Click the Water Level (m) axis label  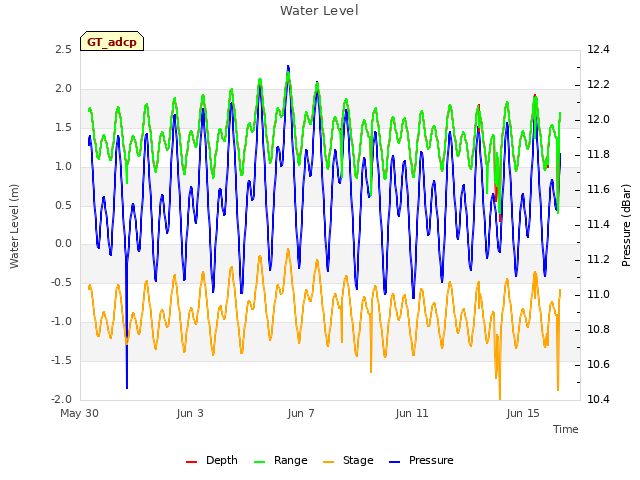pyautogui.click(x=14, y=226)
